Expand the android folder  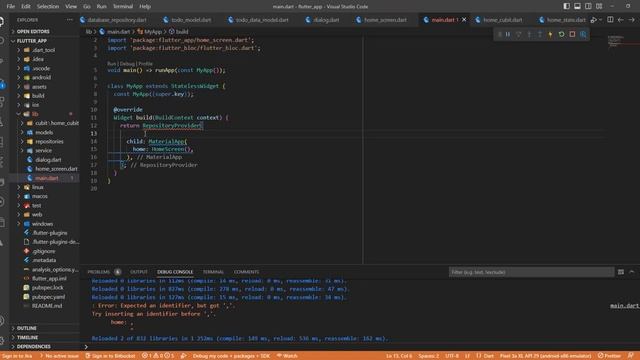pyautogui.click(x=44, y=77)
